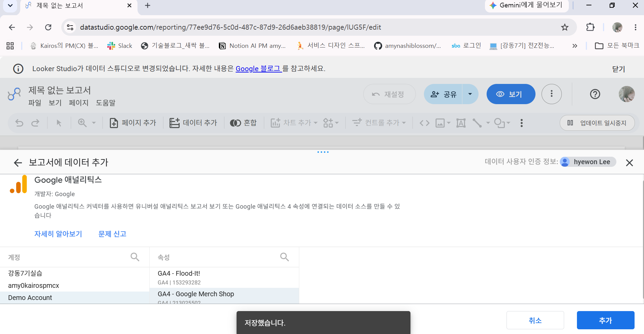The image size is (644, 334).
Task: Click the Data Studio logo icon
Action: pyautogui.click(x=14, y=94)
